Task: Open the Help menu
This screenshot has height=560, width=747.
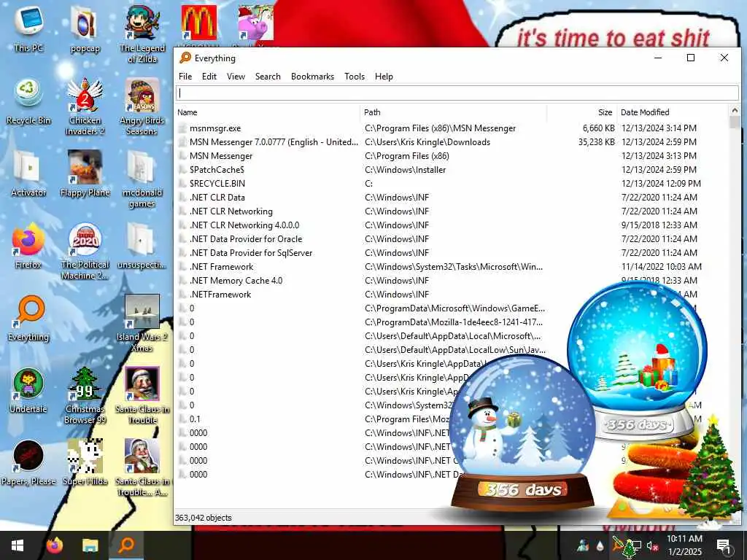Action: tap(384, 76)
